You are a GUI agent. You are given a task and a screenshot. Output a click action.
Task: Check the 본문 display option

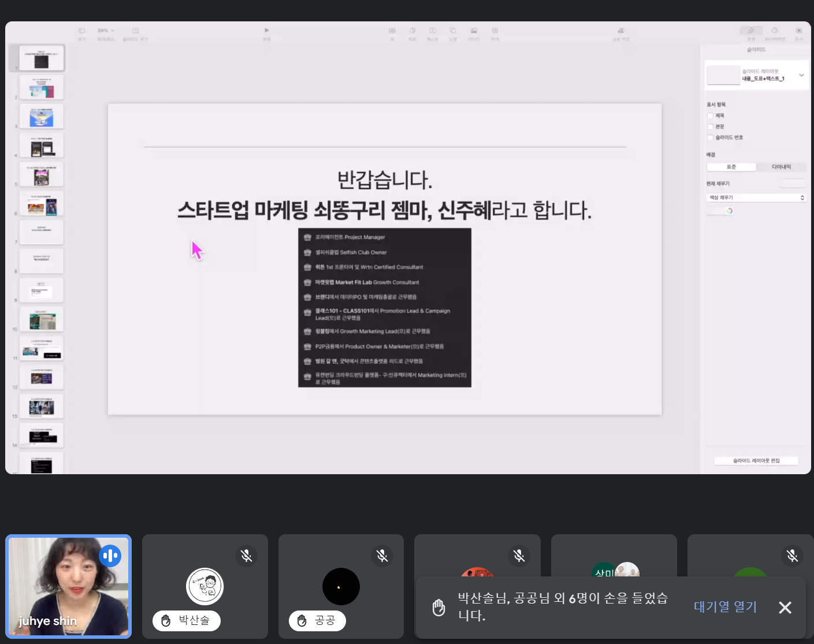710,126
